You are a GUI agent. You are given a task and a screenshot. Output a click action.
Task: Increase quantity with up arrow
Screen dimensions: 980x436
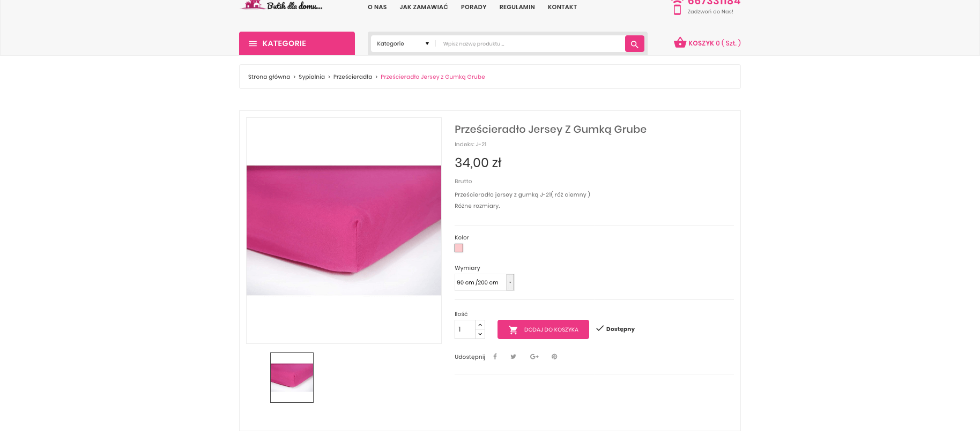point(480,325)
